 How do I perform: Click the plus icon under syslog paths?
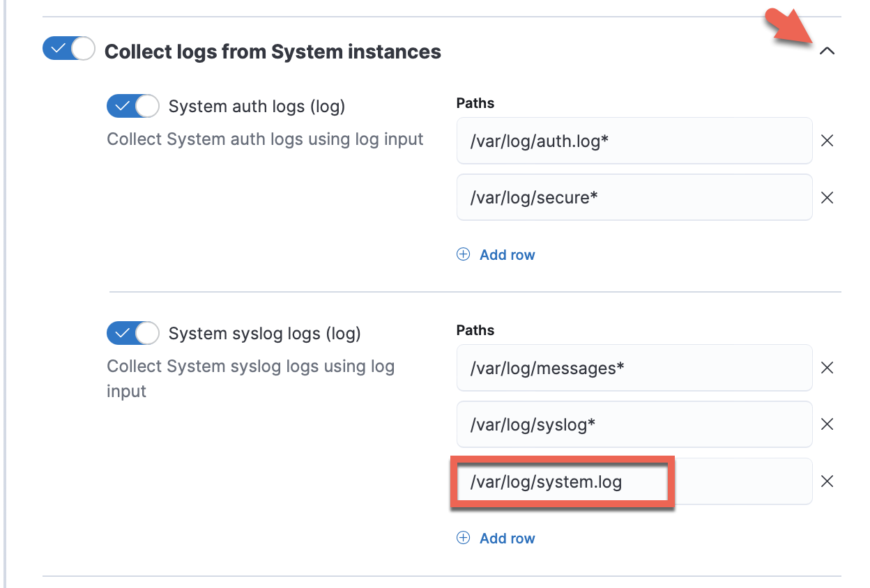[463, 538]
